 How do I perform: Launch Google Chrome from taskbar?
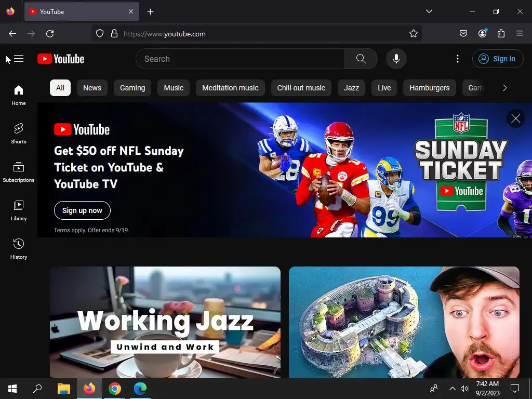115,389
